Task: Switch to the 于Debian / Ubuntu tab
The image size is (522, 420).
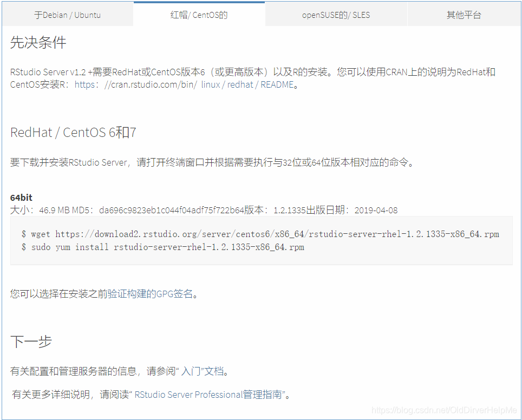Action: [67, 15]
